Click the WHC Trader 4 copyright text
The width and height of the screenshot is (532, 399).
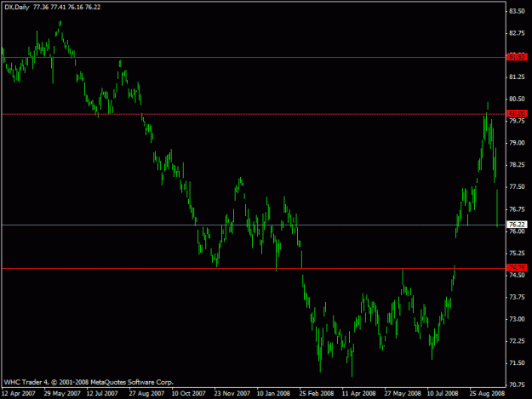[x=89, y=382]
